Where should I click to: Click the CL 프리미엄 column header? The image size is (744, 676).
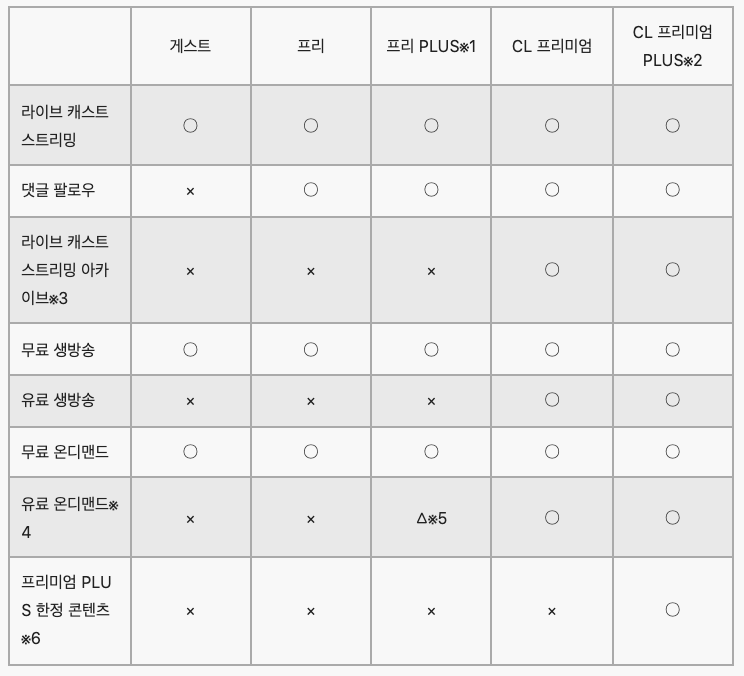click(552, 46)
